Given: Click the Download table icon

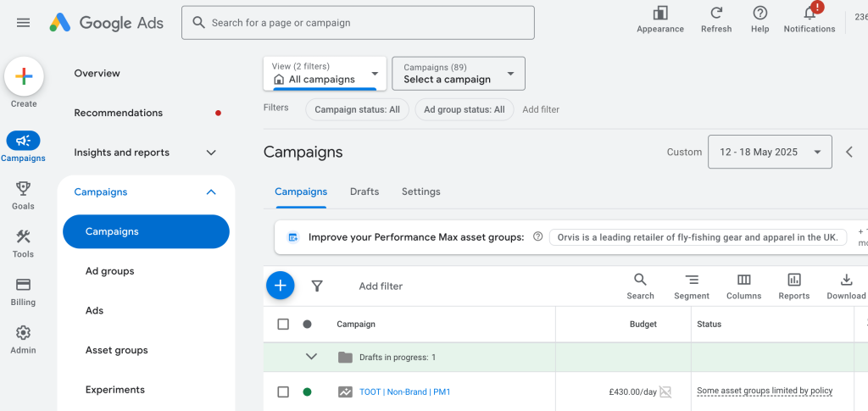Looking at the screenshot, I should coord(846,280).
